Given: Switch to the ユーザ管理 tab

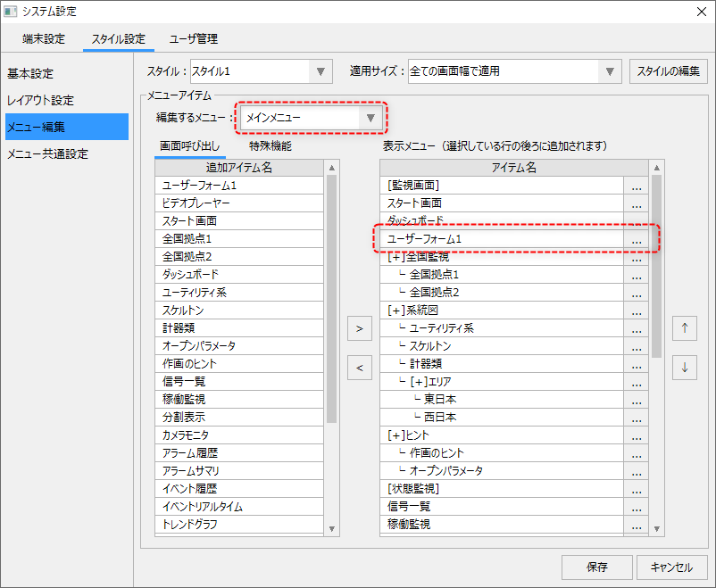Looking at the screenshot, I should click(x=194, y=39).
